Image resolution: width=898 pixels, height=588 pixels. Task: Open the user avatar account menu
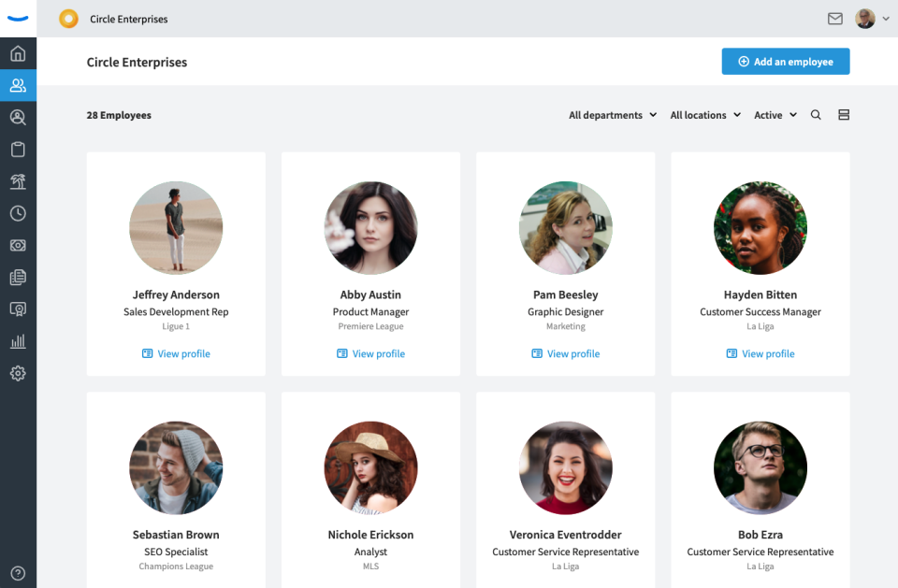point(871,19)
